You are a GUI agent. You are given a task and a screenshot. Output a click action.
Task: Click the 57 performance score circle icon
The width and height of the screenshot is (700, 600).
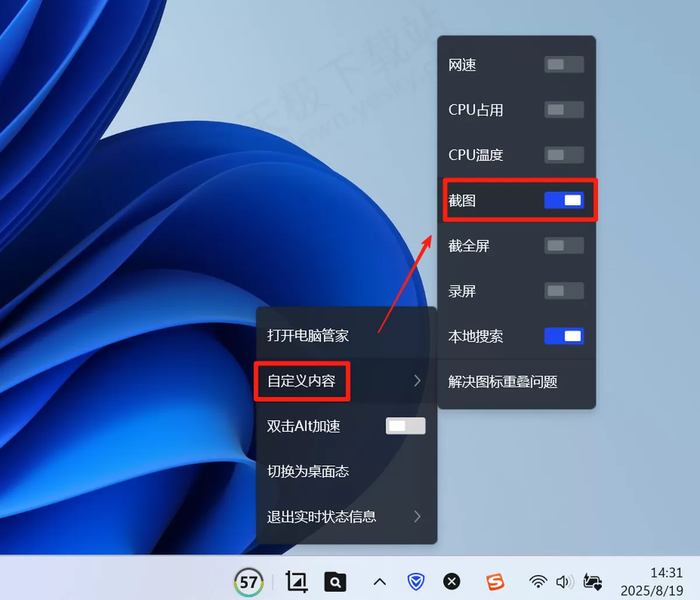coord(249,581)
